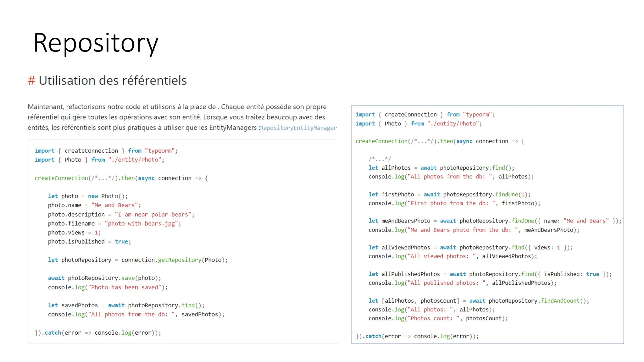
Task: Click the let allPhotos await find line
Action: [x=441, y=168]
